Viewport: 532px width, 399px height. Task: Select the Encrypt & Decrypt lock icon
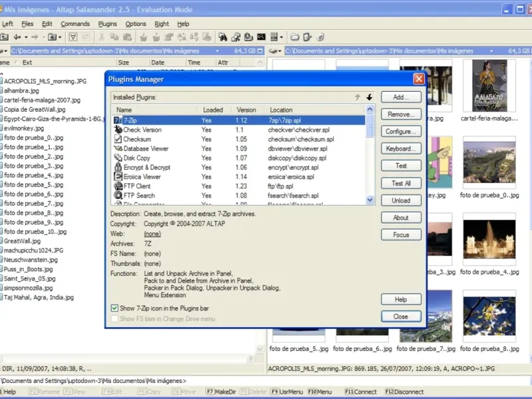pyautogui.click(x=118, y=168)
